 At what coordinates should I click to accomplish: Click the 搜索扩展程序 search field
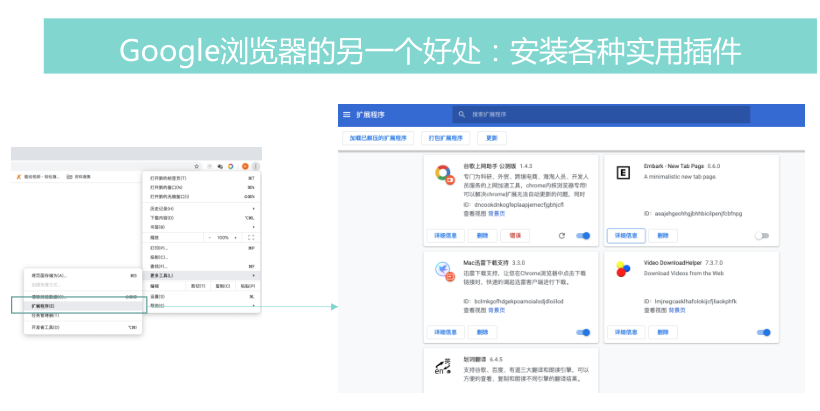[x=600, y=114]
